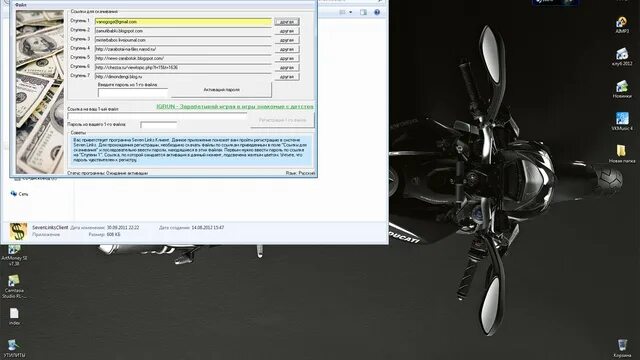Image resolution: width=640 pixels, height=360 pixels.
Task: Open the green IGRUN advertisement link
Action: (235, 107)
